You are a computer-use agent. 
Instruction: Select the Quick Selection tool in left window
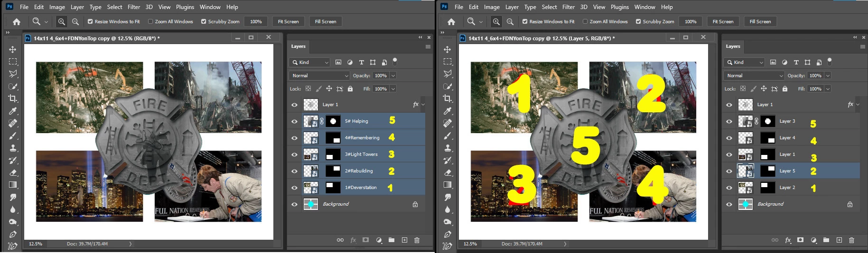coord(12,86)
